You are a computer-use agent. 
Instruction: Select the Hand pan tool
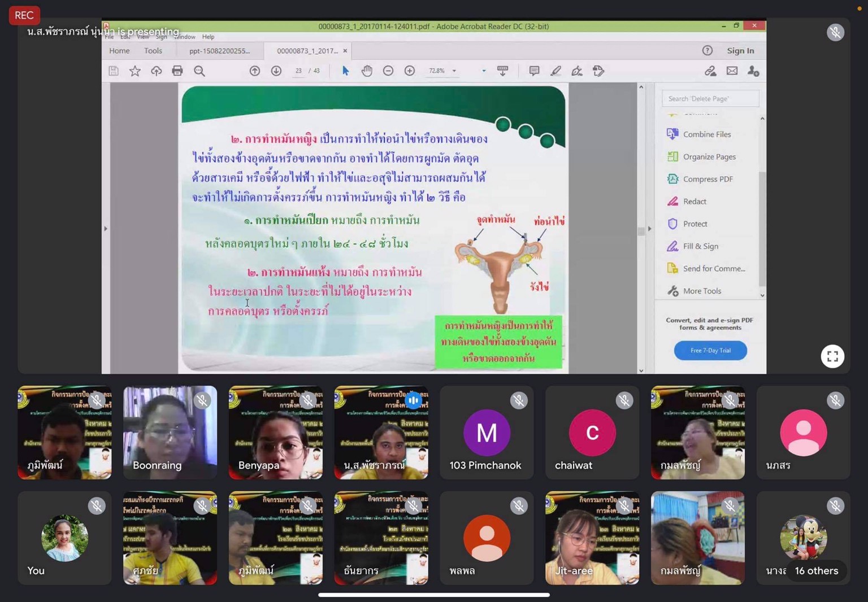(367, 71)
